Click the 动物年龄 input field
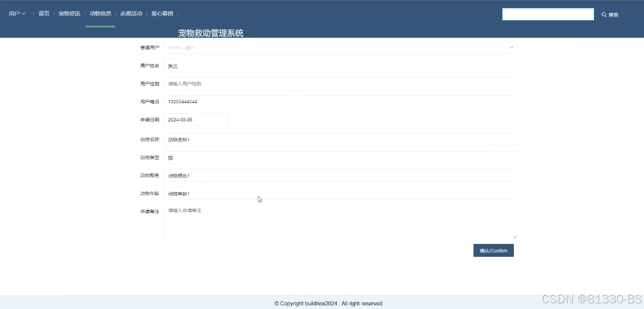The height and width of the screenshot is (309, 644). click(340, 194)
